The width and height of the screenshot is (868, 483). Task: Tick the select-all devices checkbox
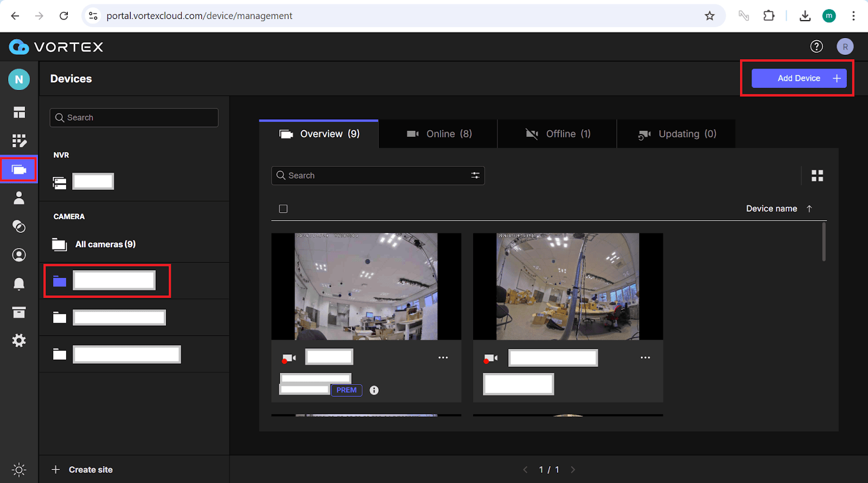283,209
